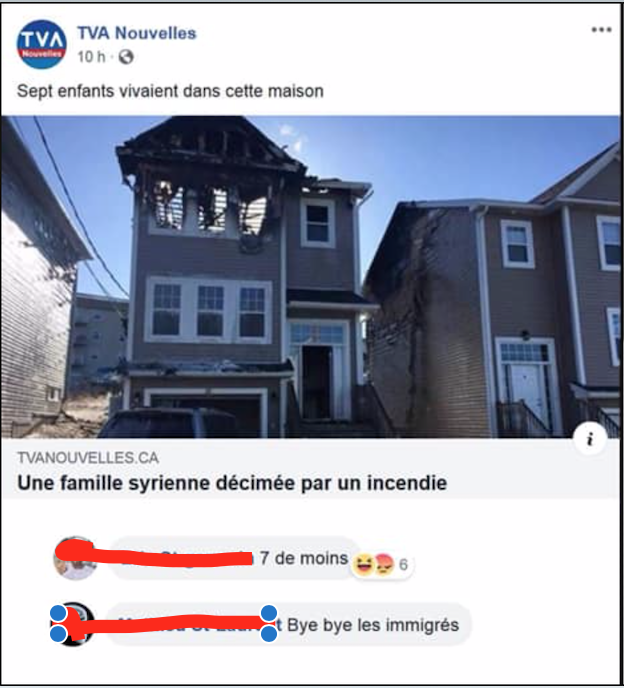This screenshot has width=624, height=688.
Task: Open the TVA Nouvelles page name link
Action: click(x=137, y=33)
